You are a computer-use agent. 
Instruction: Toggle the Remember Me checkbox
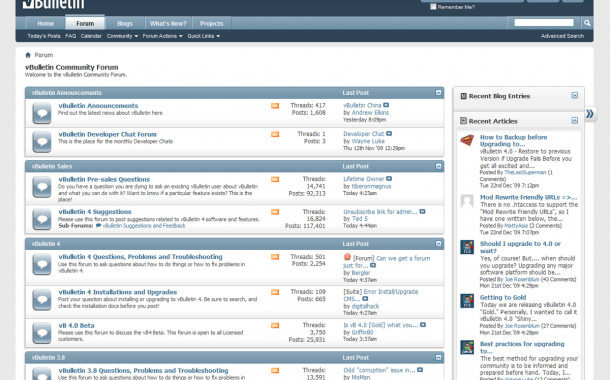pyautogui.click(x=433, y=7)
